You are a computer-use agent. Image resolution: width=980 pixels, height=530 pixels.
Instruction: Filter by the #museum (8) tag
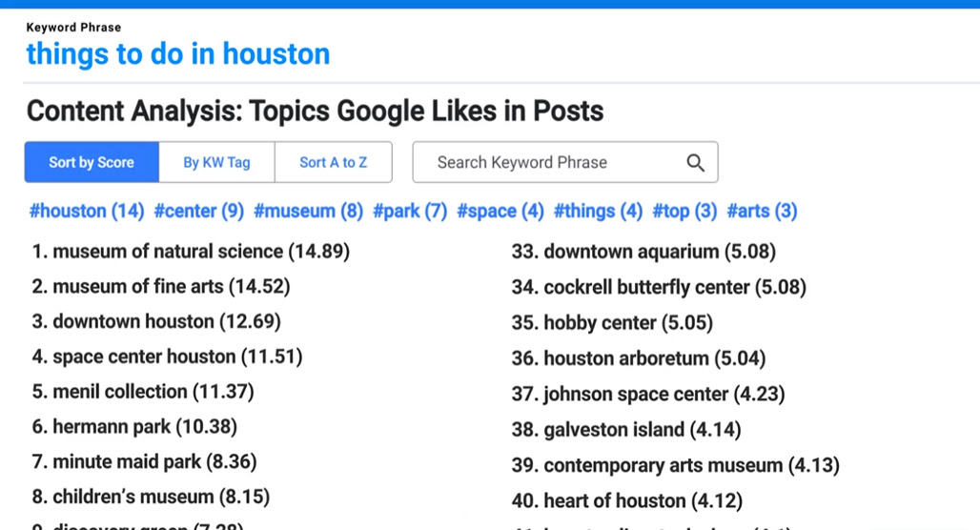308,212
